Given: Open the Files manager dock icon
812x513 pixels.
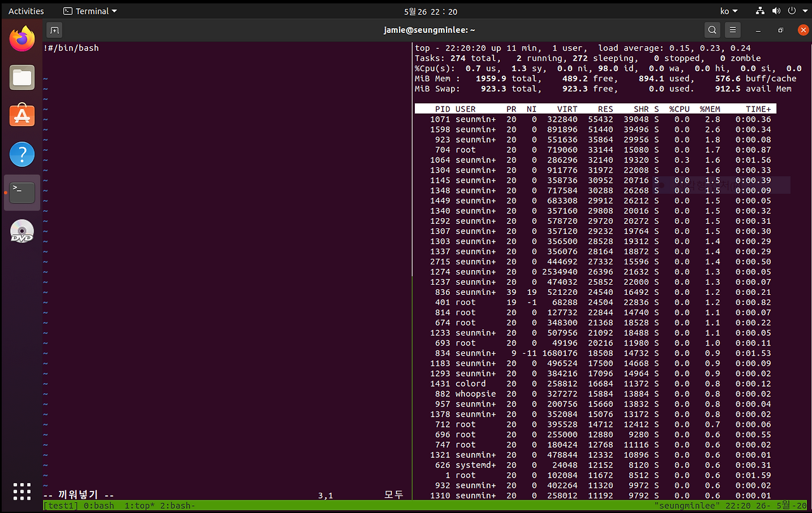Looking at the screenshot, I should point(22,78).
